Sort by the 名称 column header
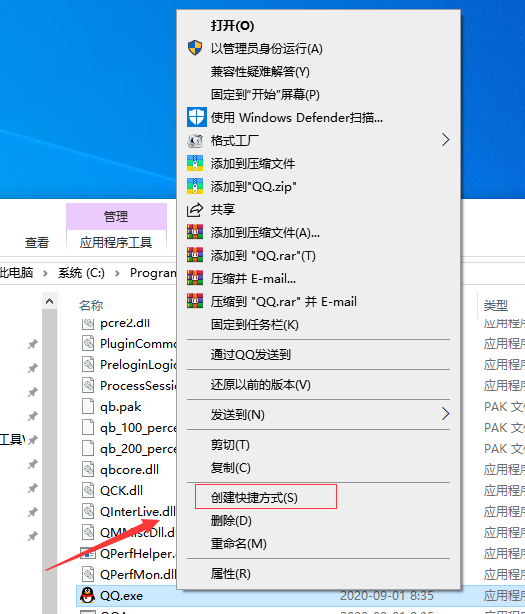The width and height of the screenshot is (525, 614). [x=91, y=305]
